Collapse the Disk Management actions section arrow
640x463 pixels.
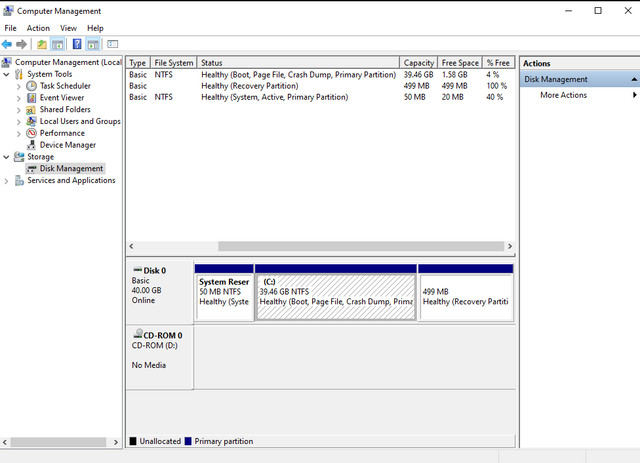pos(634,79)
